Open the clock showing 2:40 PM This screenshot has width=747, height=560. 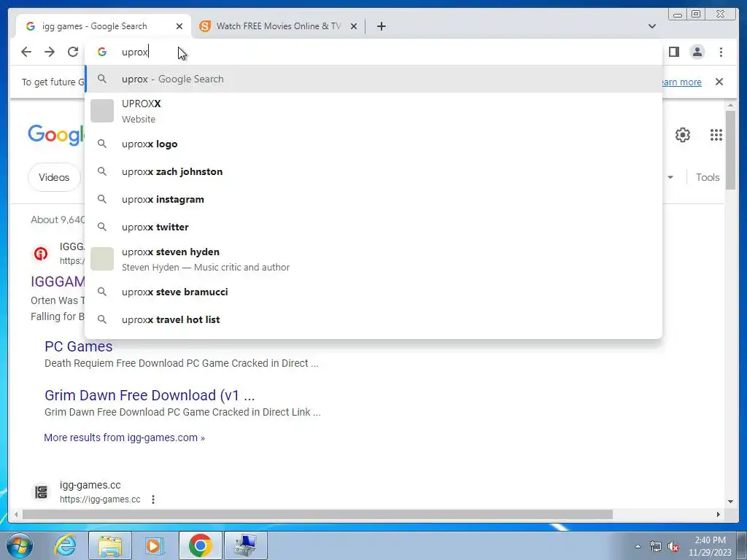click(x=710, y=546)
